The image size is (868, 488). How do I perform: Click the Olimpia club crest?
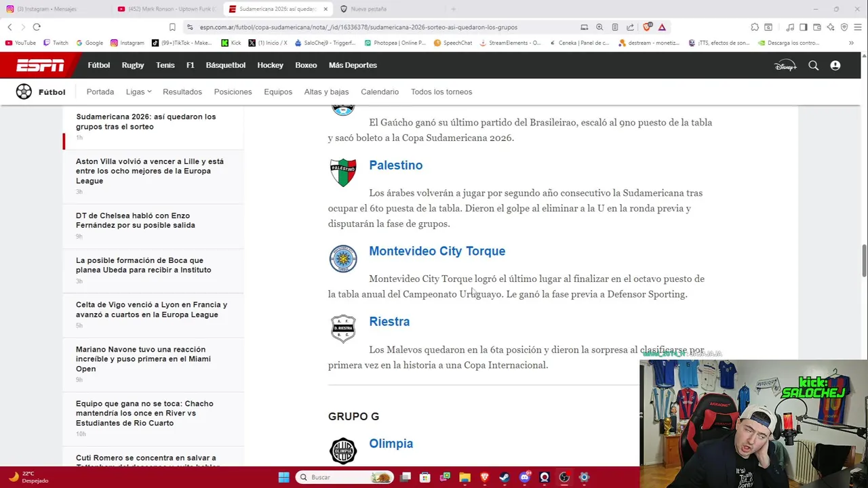(343, 451)
